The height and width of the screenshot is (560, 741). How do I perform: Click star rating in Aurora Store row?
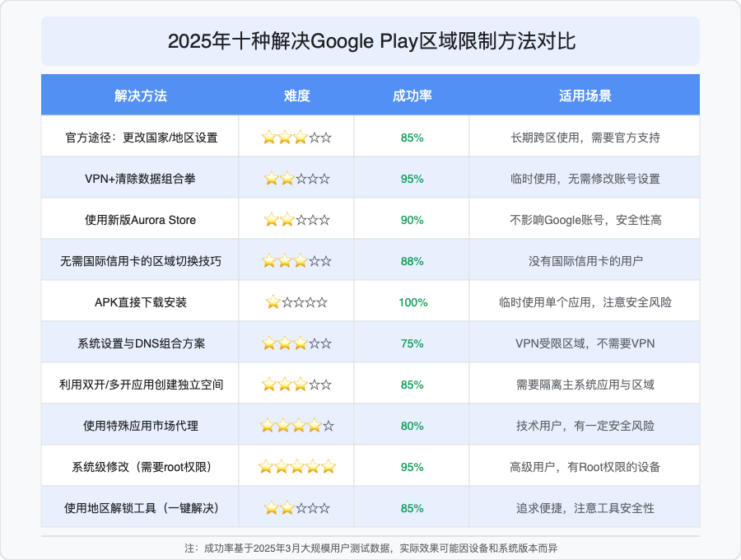coord(296,220)
